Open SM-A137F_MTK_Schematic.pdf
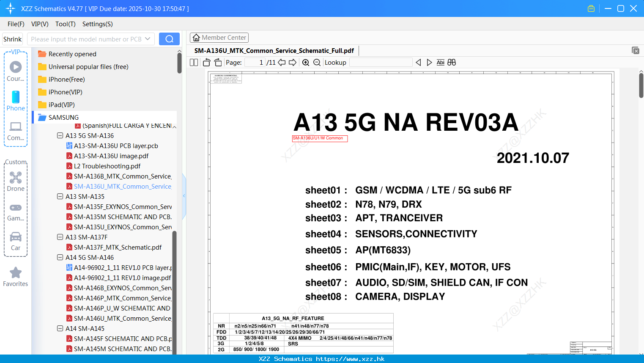644x363 pixels. tap(114, 247)
